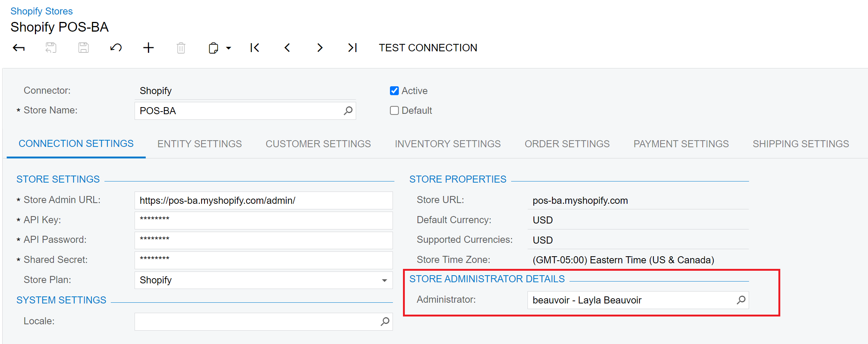This screenshot has height=344, width=868.
Task: Click the Delete trash can icon
Action: click(x=181, y=48)
